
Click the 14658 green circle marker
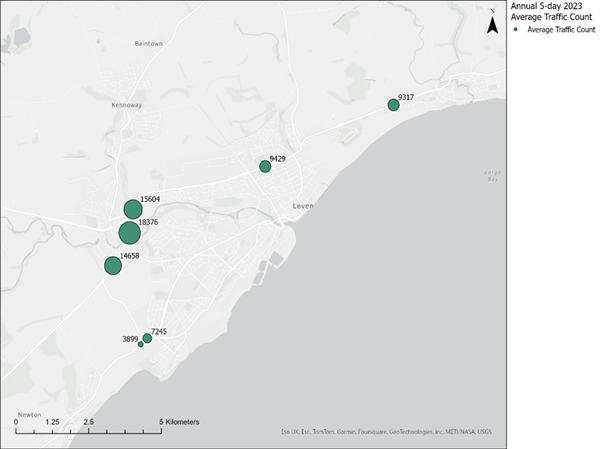[x=113, y=266]
